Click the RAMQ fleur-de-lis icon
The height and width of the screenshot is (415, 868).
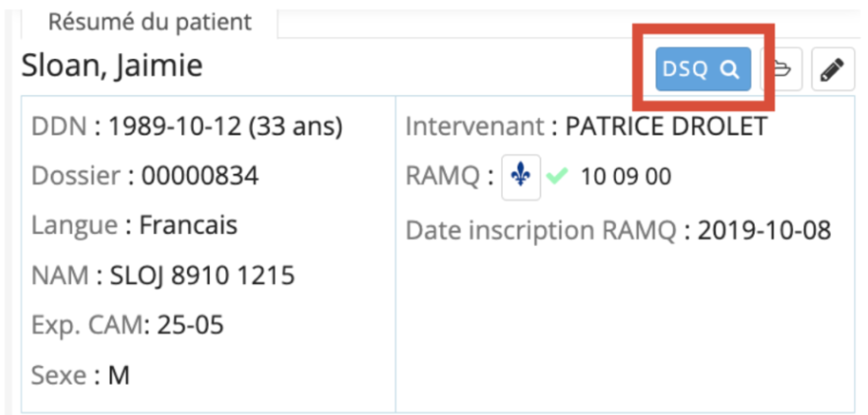521,177
